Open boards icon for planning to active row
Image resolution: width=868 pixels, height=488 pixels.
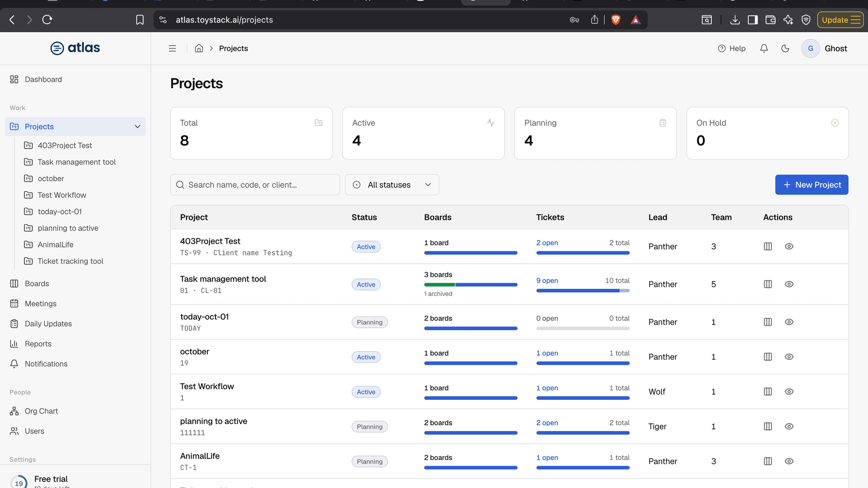768,426
